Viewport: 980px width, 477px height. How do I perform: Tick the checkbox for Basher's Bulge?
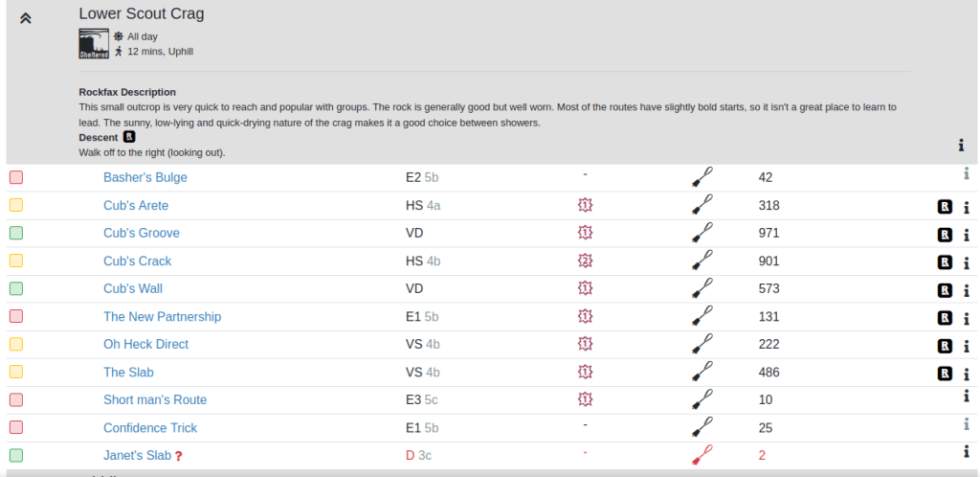pos(16,177)
